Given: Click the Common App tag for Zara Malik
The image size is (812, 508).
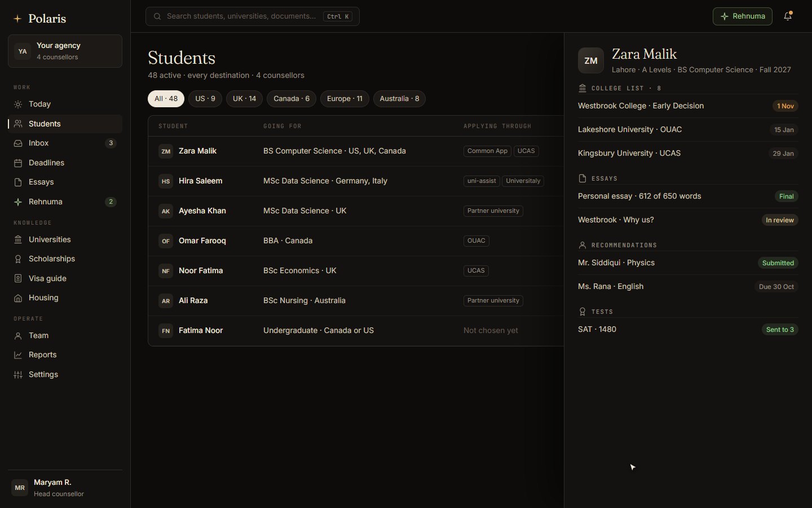Looking at the screenshot, I should (x=487, y=151).
